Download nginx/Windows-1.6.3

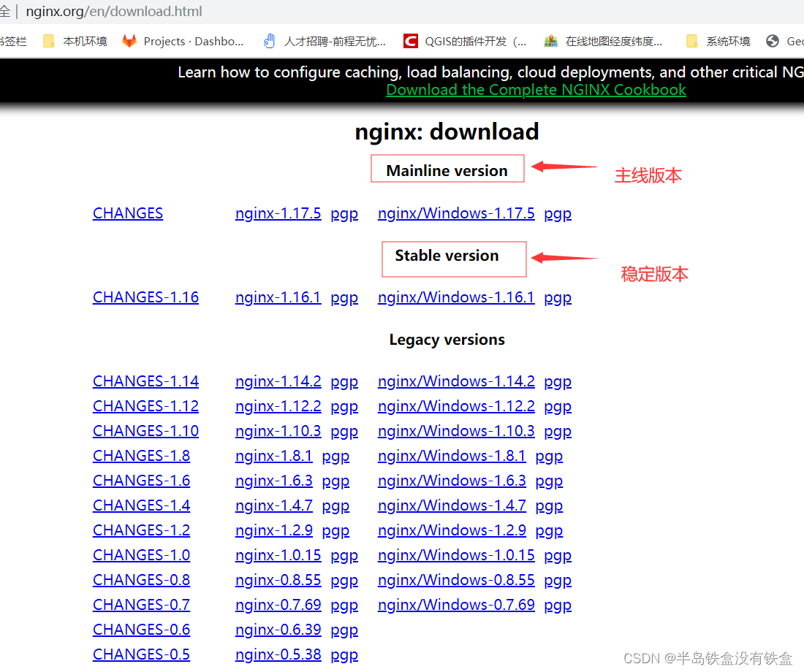452,481
